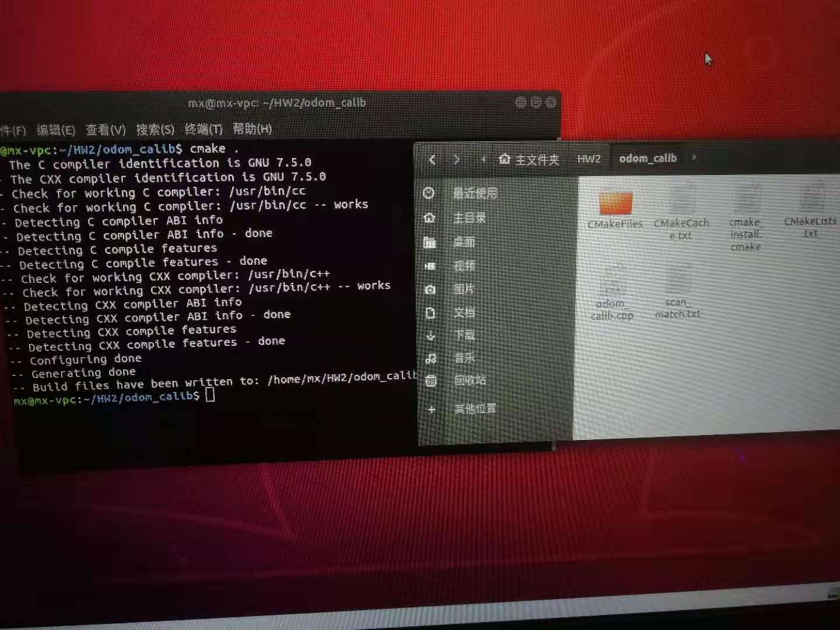Select the CMakeCache.txt file
The width and height of the screenshot is (840, 630).
coord(681,210)
